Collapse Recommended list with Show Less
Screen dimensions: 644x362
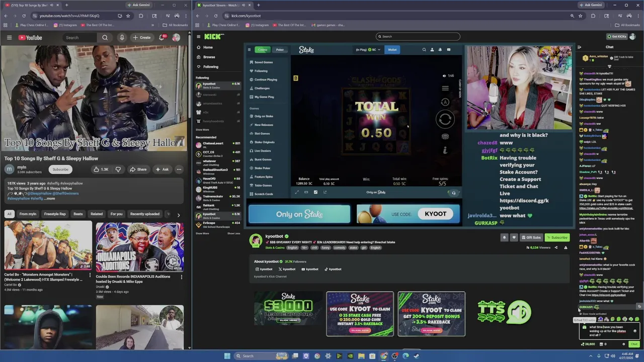tap(233, 233)
